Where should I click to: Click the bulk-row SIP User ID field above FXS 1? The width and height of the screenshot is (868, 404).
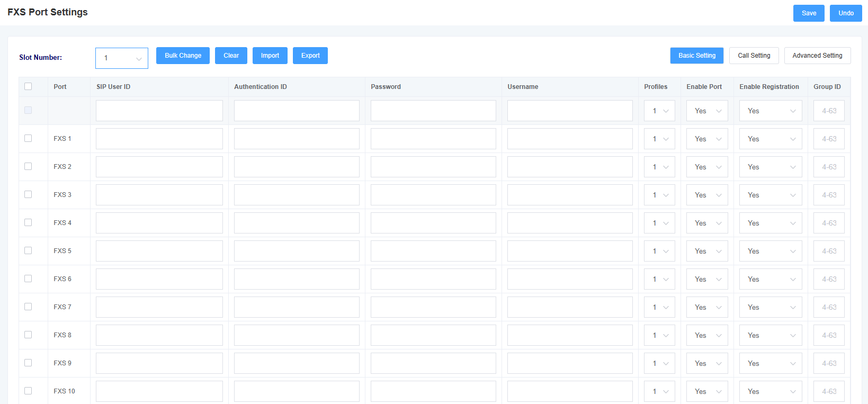(x=159, y=111)
